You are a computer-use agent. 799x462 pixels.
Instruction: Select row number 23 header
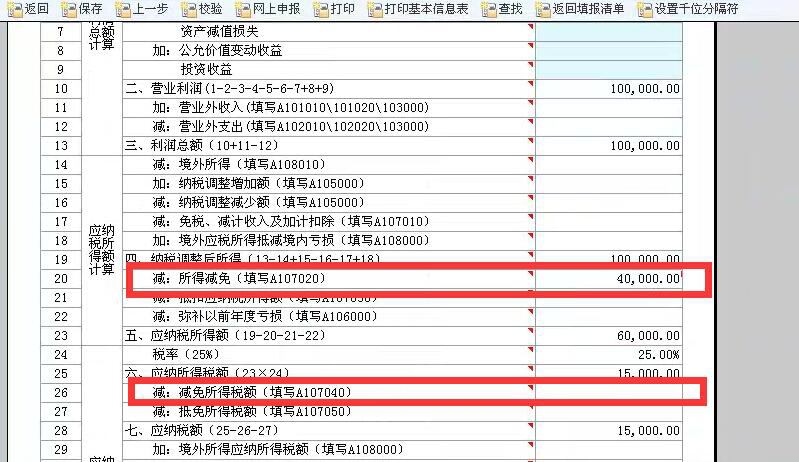(60, 335)
